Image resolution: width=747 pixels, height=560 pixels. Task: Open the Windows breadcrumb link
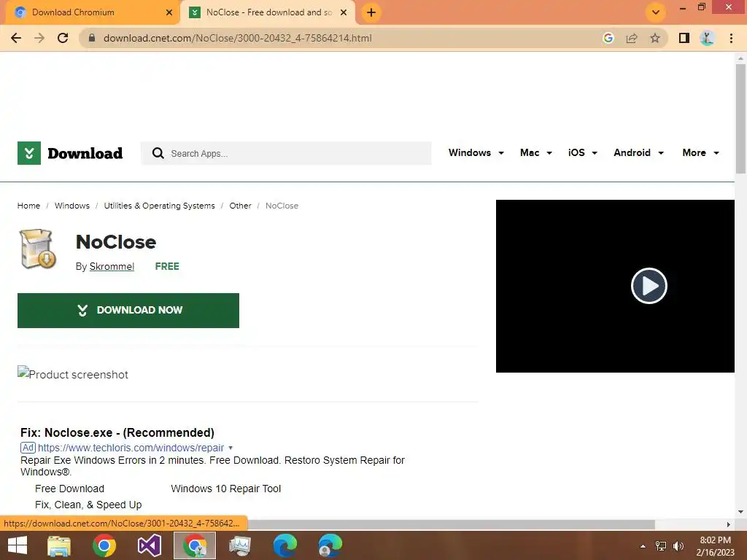[72, 206]
